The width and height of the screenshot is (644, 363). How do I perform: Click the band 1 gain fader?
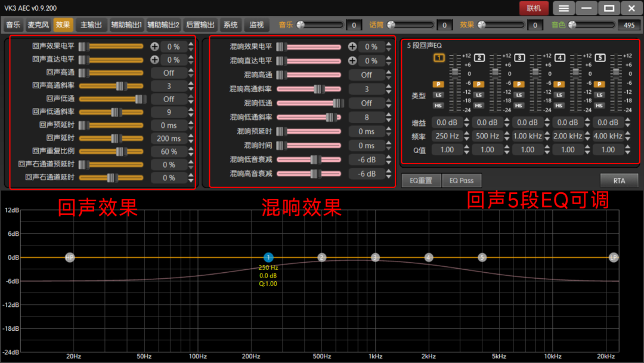coord(454,82)
